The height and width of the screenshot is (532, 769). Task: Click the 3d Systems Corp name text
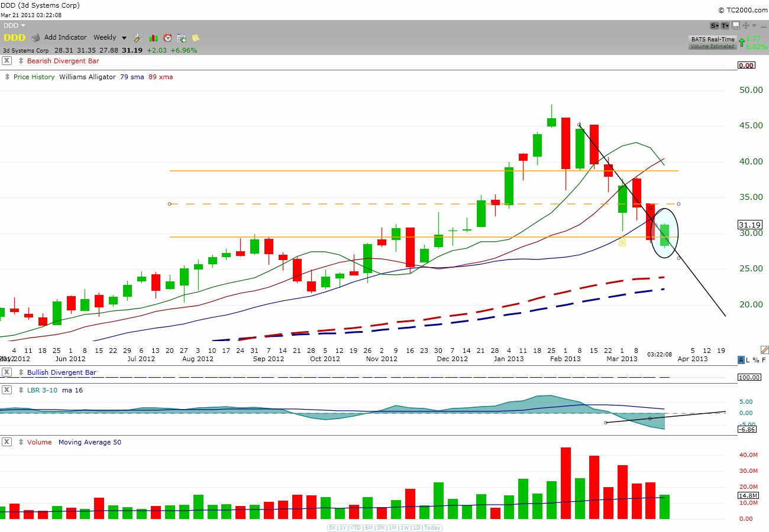click(x=27, y=50)
